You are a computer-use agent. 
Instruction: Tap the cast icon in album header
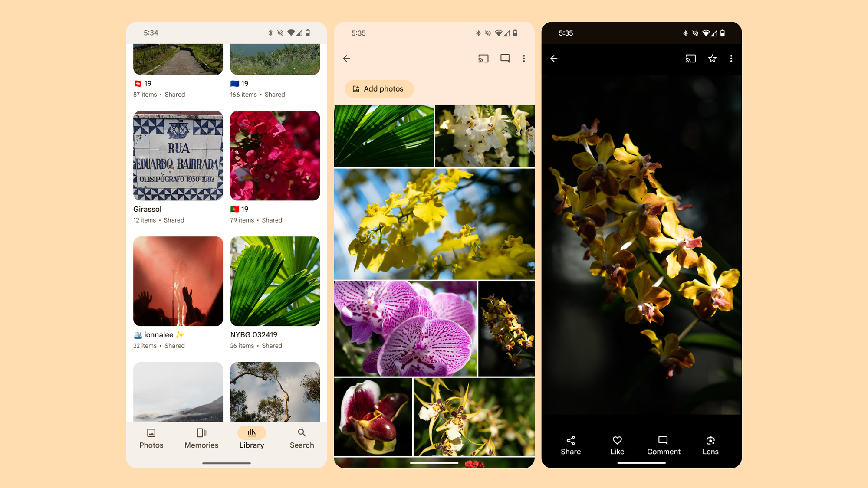(483, 59)
